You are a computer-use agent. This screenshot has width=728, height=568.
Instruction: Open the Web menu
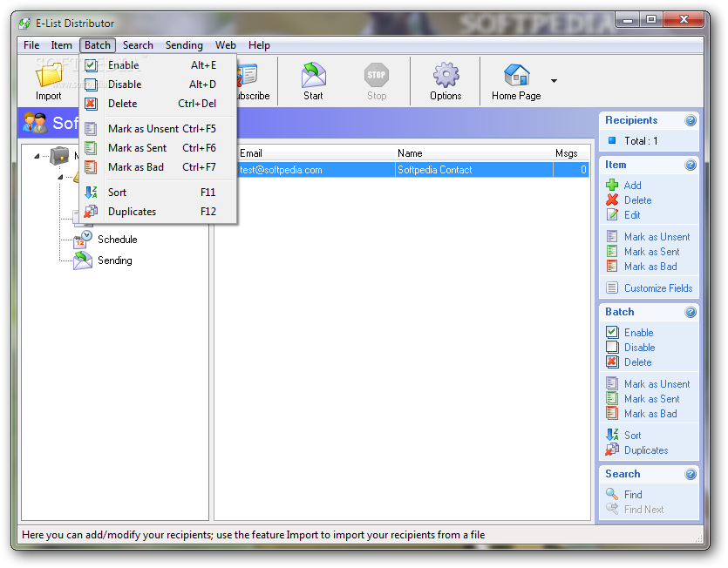pyautogui.click(x=225, y=45)
